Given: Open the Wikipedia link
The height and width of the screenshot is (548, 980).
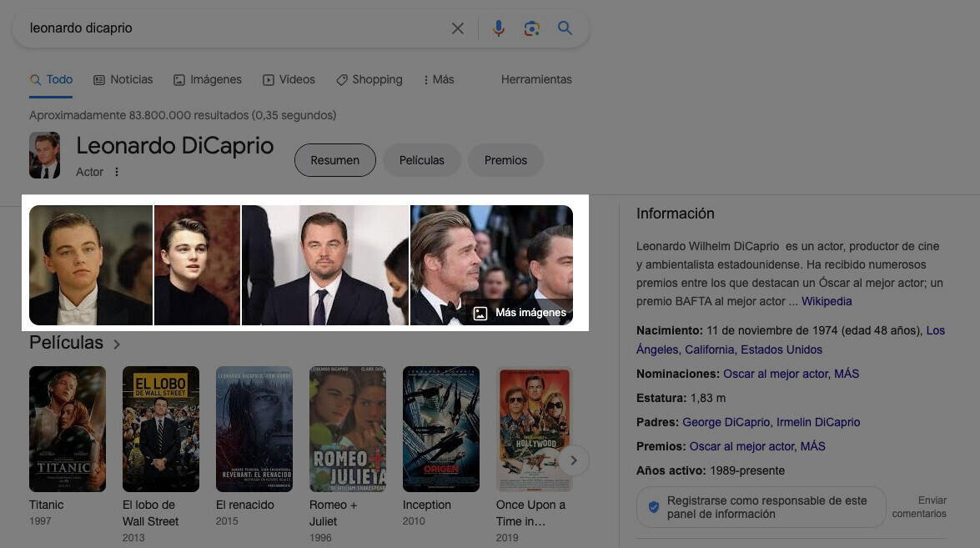Looking at the screenshot, I should tap(827, 301).
